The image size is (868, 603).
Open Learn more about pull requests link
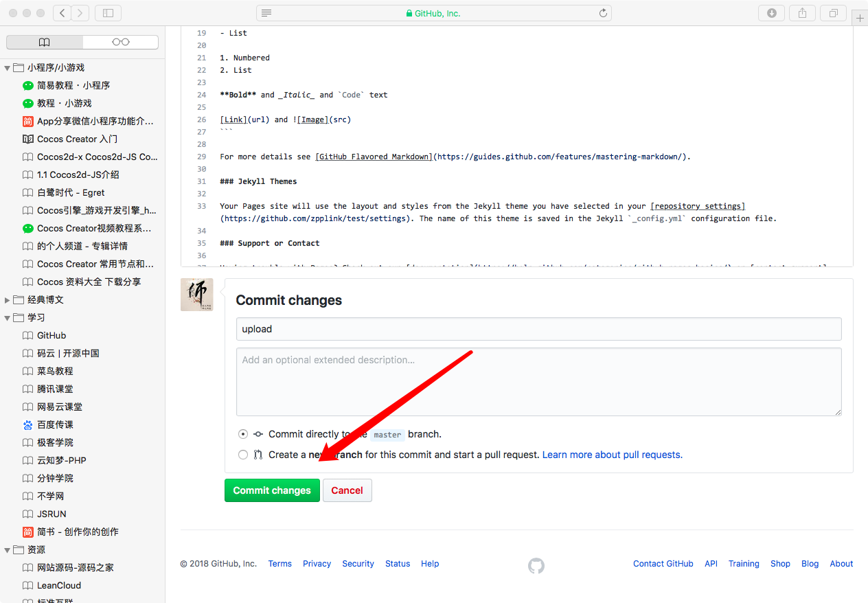612,455
